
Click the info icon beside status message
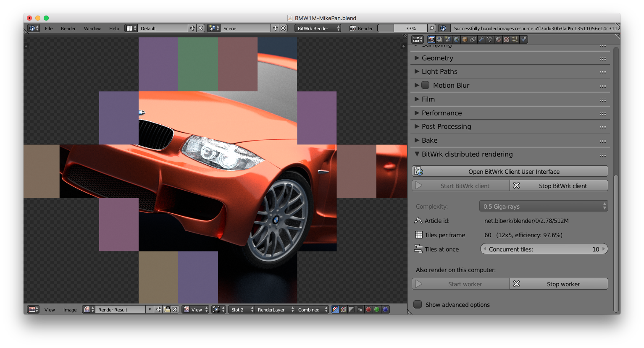[443, 28]
